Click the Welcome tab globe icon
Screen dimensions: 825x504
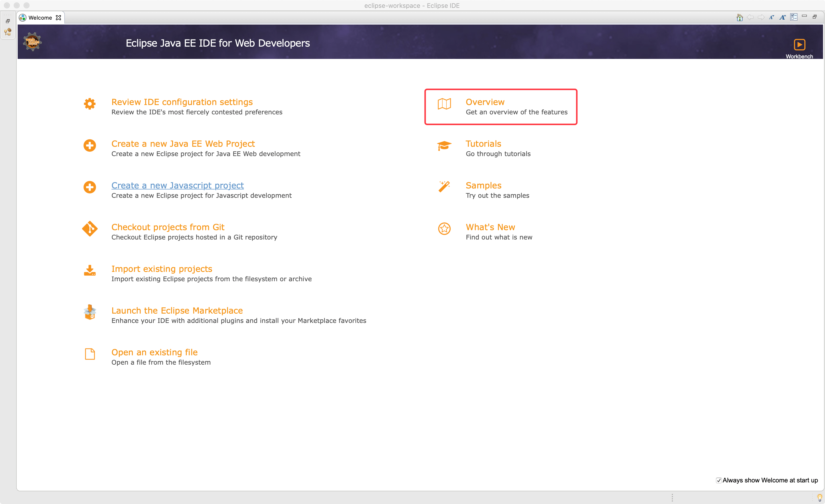22,18
